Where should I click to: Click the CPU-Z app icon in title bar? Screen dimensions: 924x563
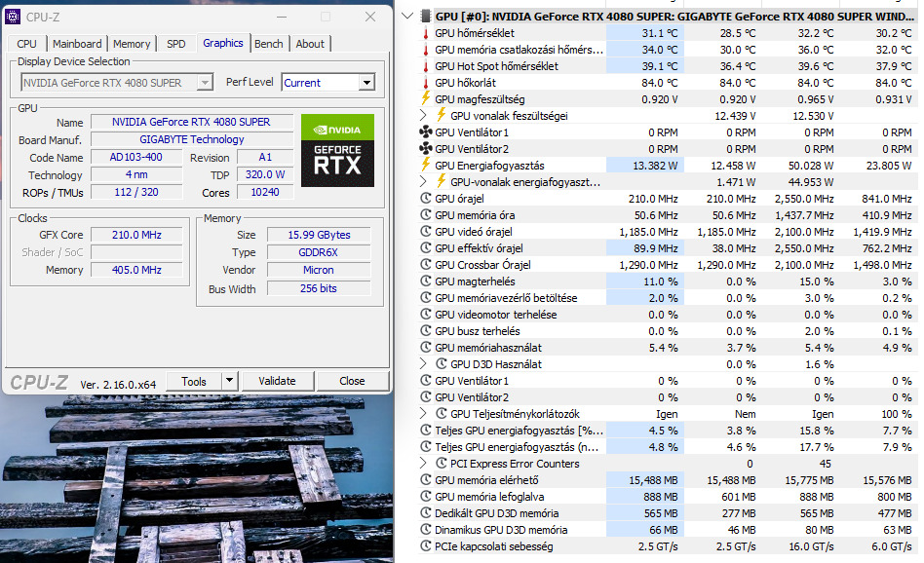click(13, 17)
